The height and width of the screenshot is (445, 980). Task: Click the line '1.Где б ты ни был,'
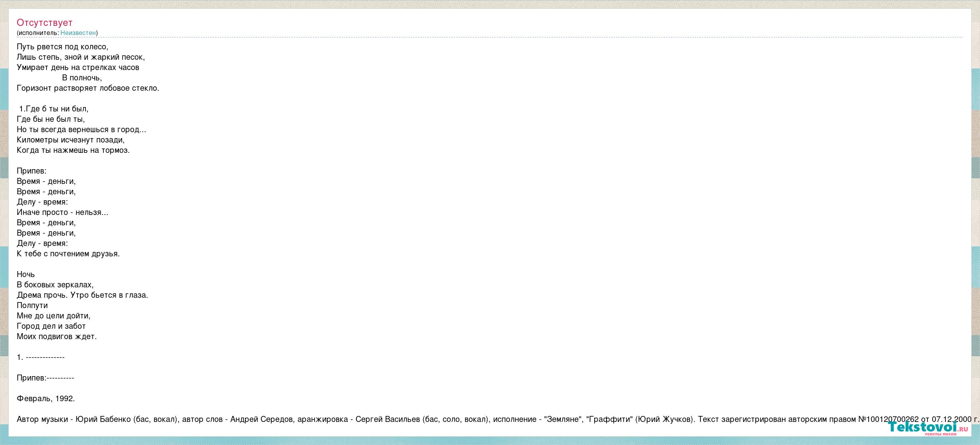point(54,109)
